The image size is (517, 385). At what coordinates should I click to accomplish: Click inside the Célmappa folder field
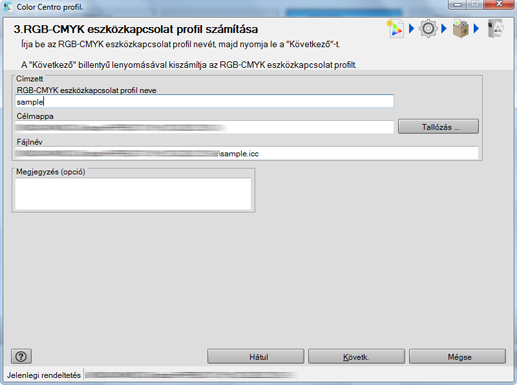coord(204,127)
